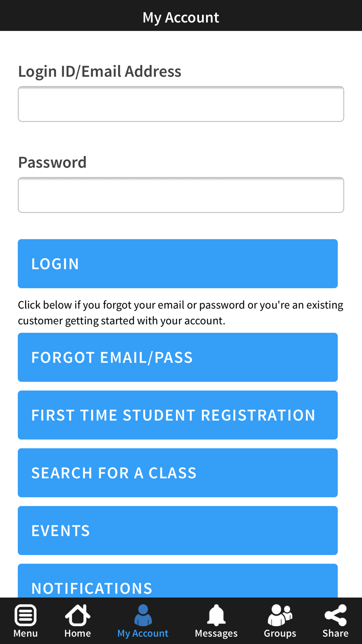Start FIRST TIME STUDENT REGISTRATION
Screen dimensions: 362x644
178,415
